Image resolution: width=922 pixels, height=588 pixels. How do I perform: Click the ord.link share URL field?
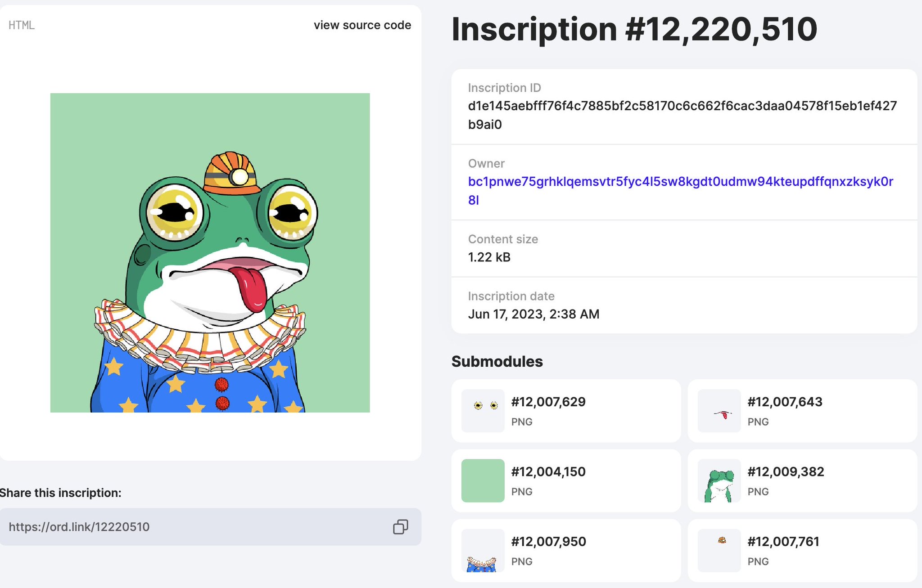[x=194, y=527]
